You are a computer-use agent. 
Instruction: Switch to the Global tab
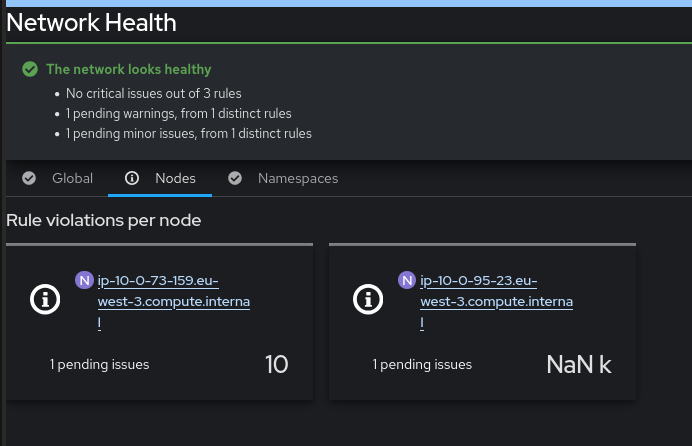tap(72, 178)
